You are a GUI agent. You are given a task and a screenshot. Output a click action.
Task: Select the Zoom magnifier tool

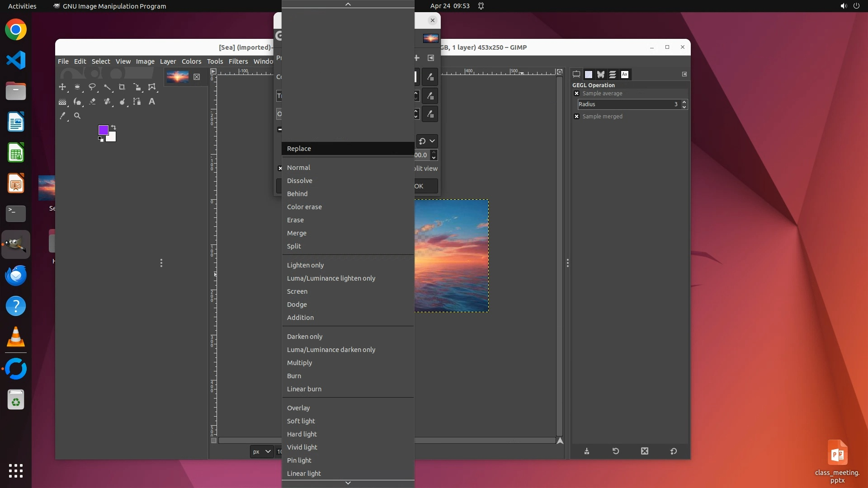tap(77, 116)
